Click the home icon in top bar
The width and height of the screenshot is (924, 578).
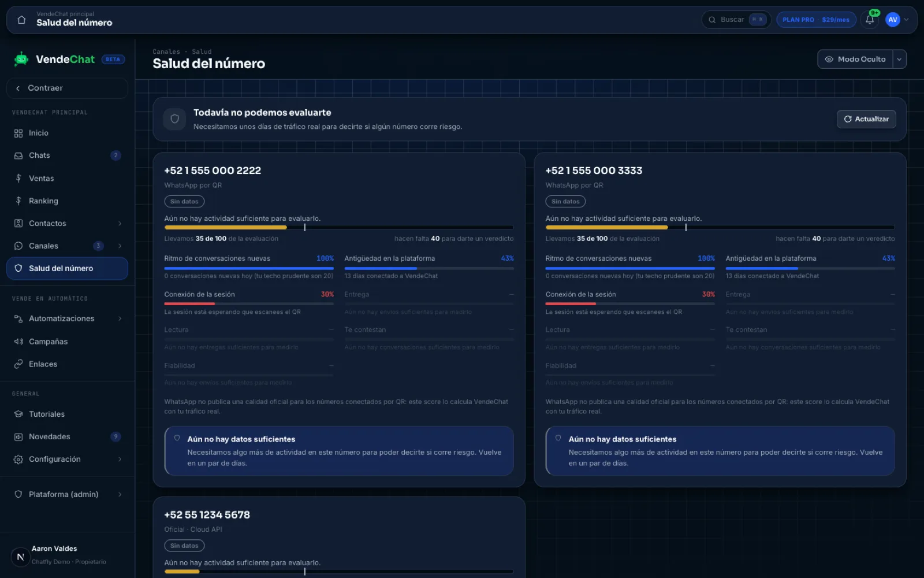click(x=21, y=20)
